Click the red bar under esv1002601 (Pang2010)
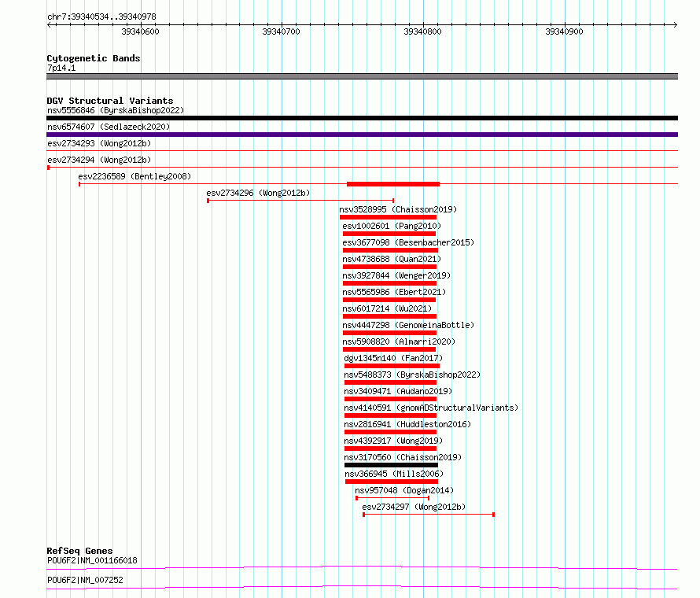The height and width of the screenshot is (598, 700). (389, 234)
